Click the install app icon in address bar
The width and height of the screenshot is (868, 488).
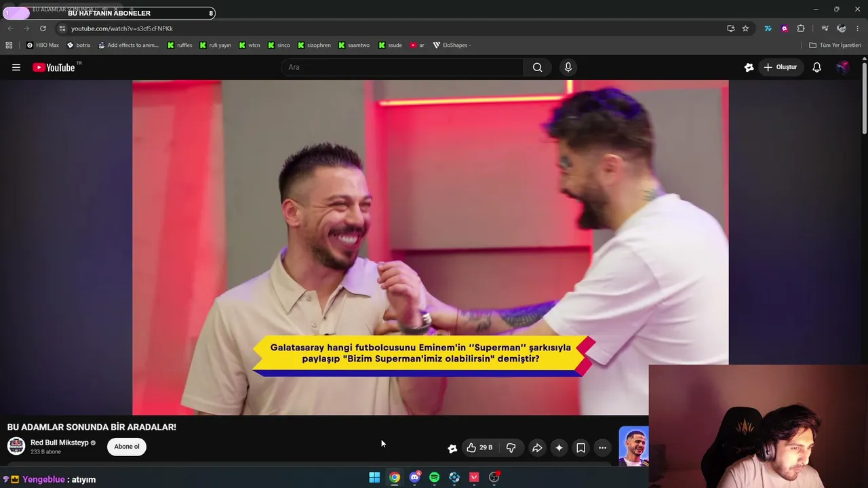(x=730, y=28)
